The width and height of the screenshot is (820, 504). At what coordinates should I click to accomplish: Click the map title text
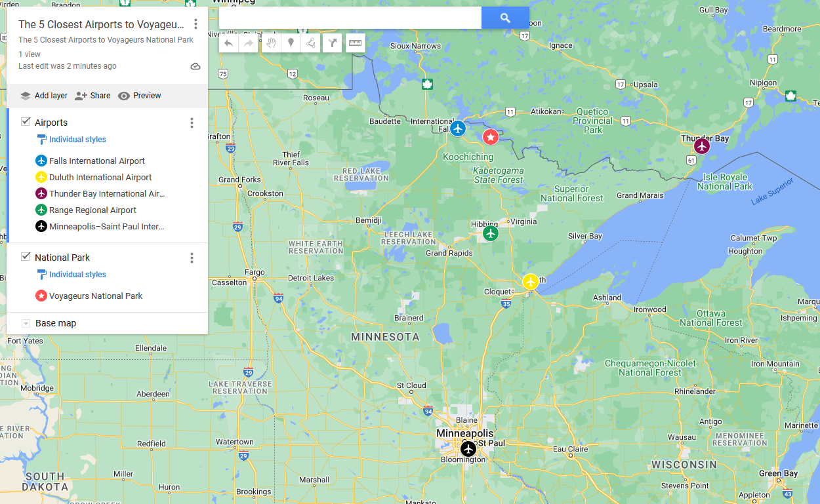[102, 24]
